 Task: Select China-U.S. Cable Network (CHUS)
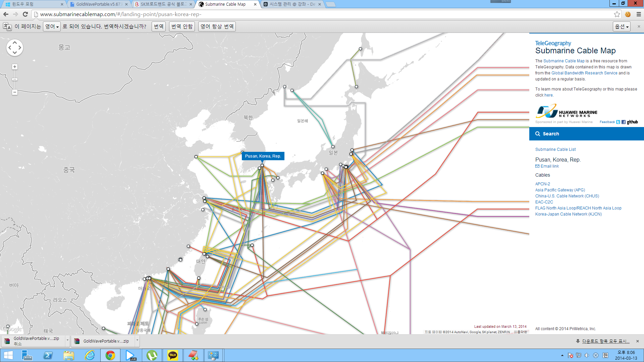point(567,196)
